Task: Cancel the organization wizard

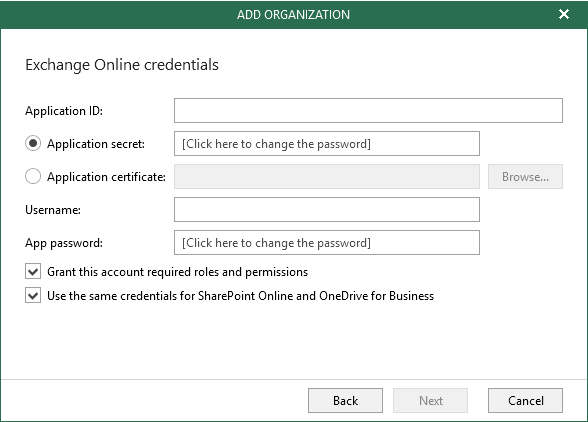Action: click(525, 400)
